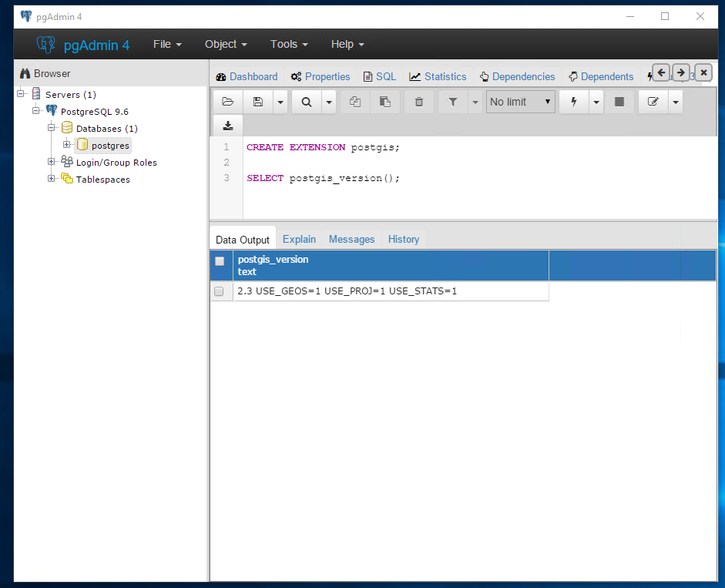
Task: Select the Explain tab
Action: pos(299,239)
